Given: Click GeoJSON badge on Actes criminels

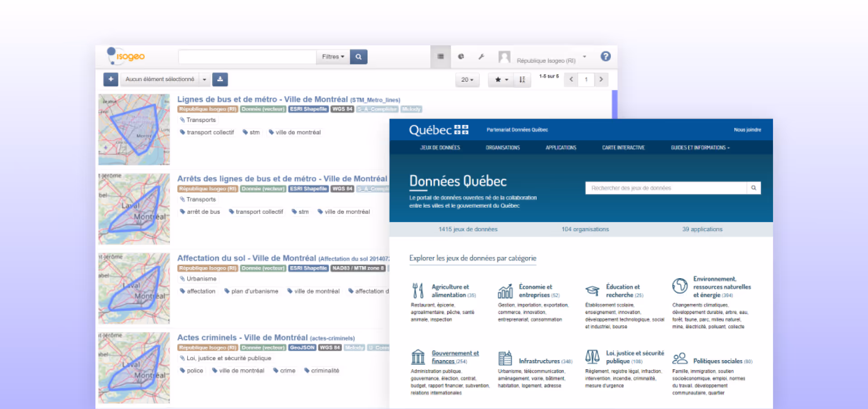Looking at the screenshot, I should (302, 348).
